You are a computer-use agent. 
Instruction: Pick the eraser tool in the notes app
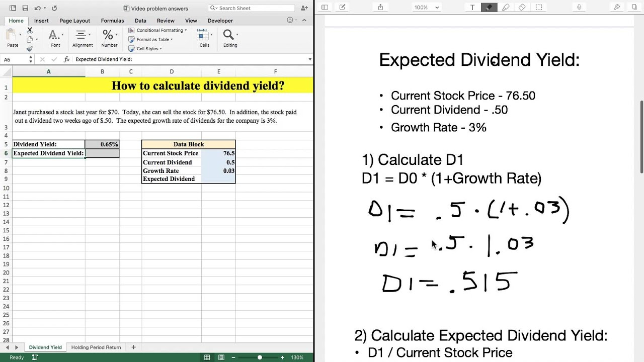[522, 8]
